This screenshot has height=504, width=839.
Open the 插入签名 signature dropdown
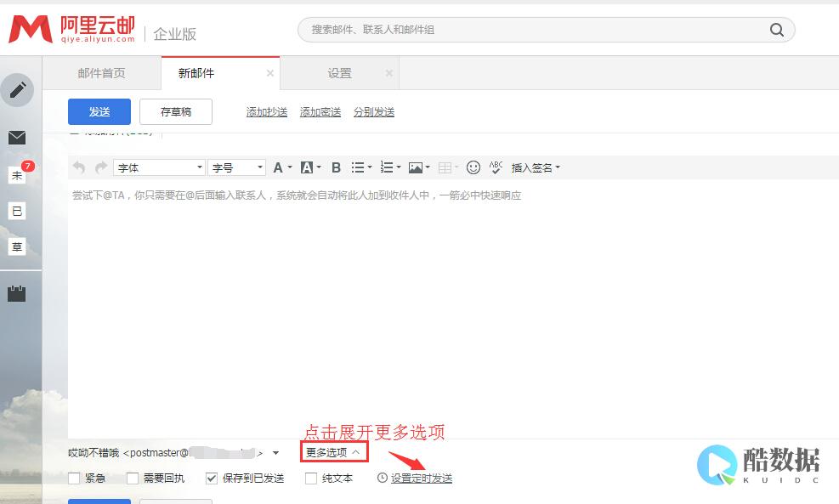[536, 167]
